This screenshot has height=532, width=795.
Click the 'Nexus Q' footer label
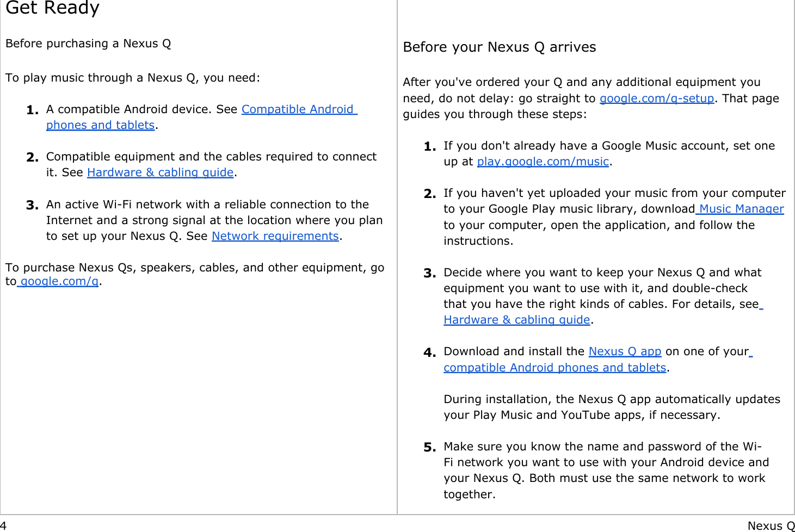coord(771,526)
